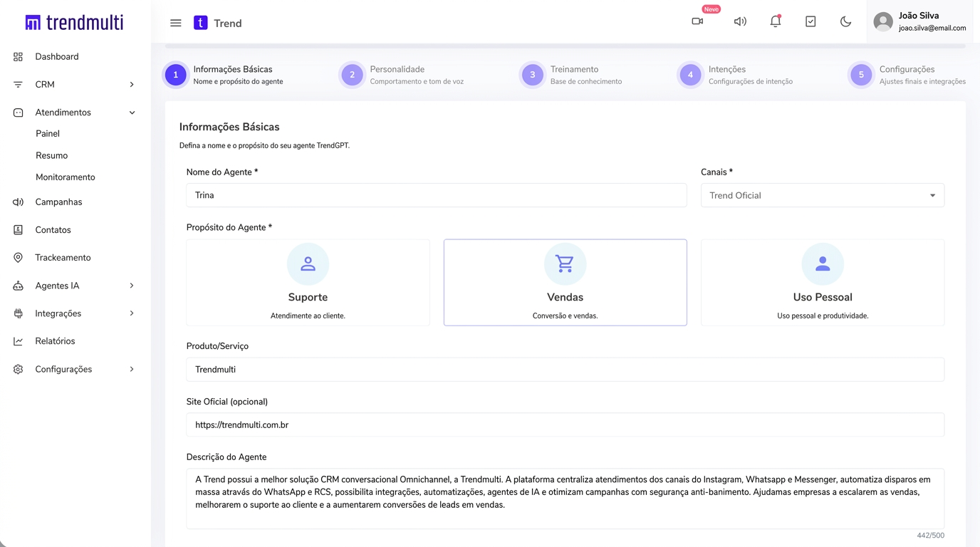Click the Informações Básicas section heading

coord(229,127)
